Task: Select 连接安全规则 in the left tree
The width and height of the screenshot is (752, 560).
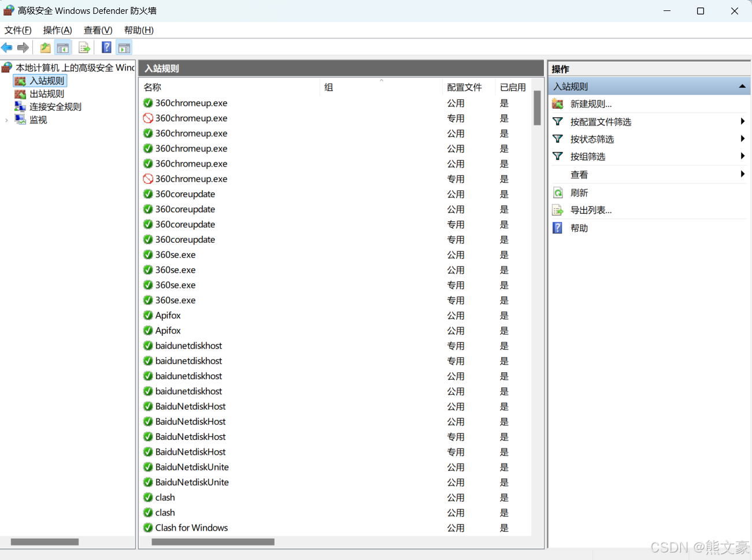Action: pos(55,107)
